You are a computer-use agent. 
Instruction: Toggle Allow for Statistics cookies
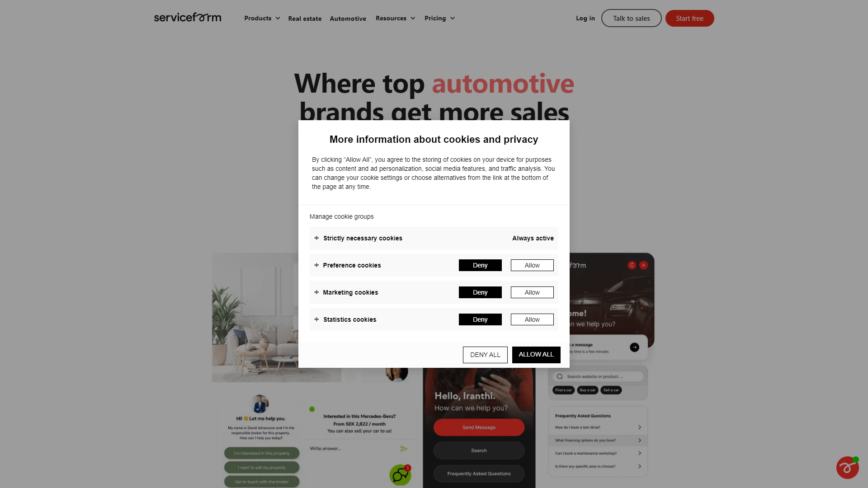pyautogui.click(x=532, y=319)
